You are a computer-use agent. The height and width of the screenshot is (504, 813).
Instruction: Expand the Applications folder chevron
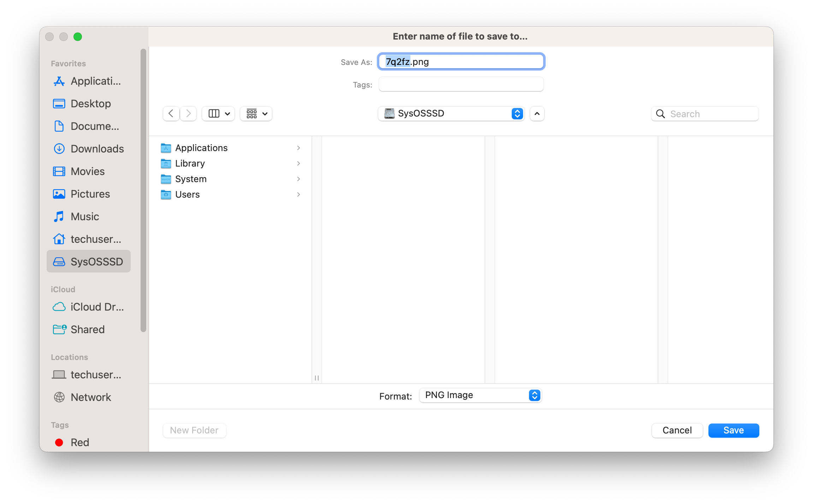(299, 148)
